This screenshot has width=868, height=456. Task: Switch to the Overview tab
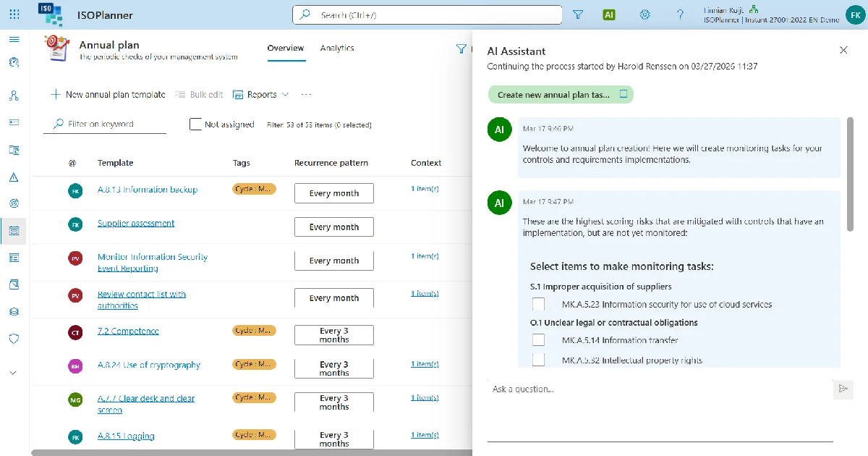pos(286,48)
